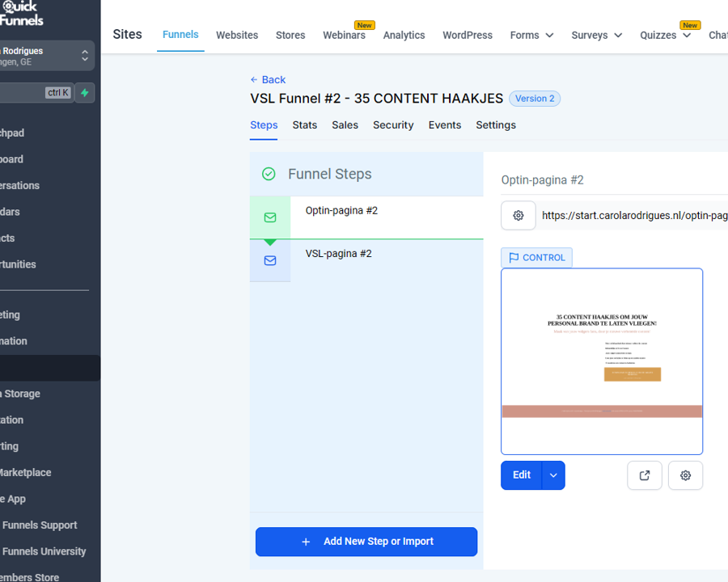Click the gear icon beside the Edit button
This screenshot has height=582, width=728.
pyautogui.click(x=686, y=475)
